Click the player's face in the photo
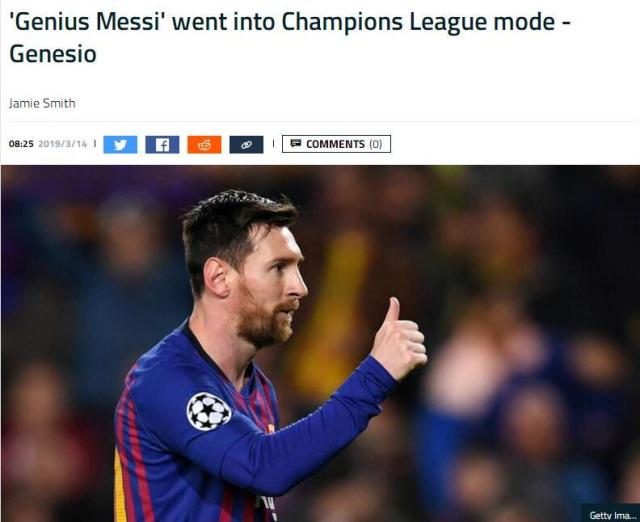Screen dimensions: 640x522 click(271, 286)
